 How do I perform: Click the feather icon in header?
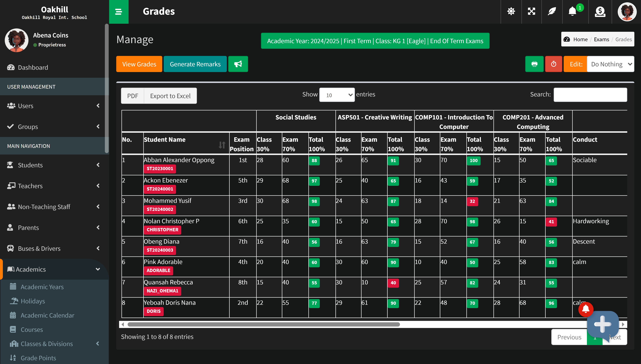(x=552, y=11)
